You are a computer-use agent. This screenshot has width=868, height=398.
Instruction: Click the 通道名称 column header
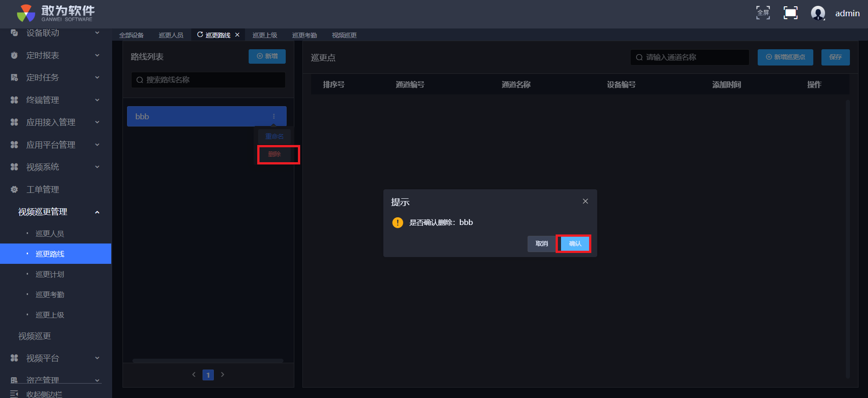coord(516,84)
